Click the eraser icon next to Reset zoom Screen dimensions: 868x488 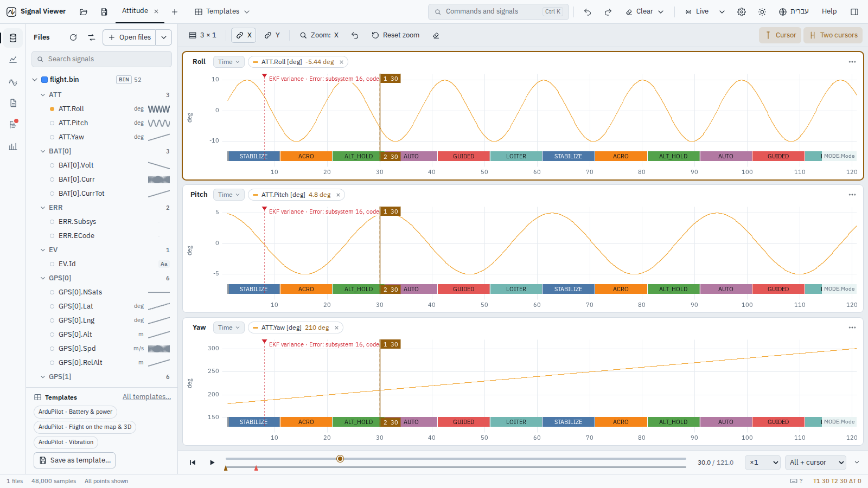click(x=436, y=35)
